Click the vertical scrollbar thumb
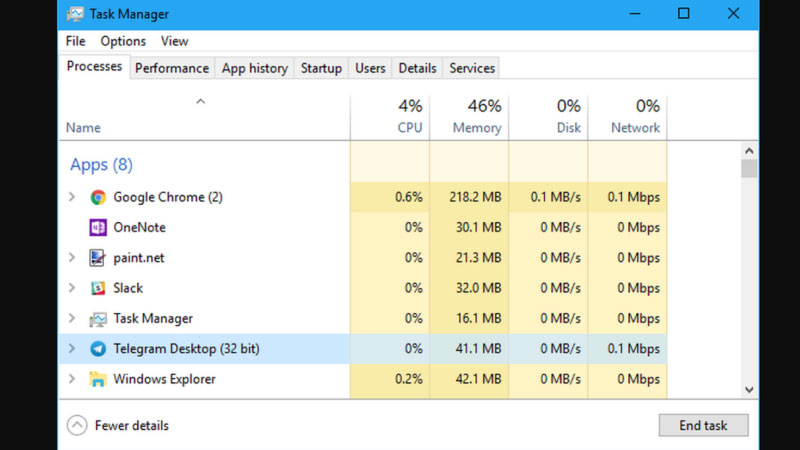This screenshot has width=800, height=450. coord(749,168)
